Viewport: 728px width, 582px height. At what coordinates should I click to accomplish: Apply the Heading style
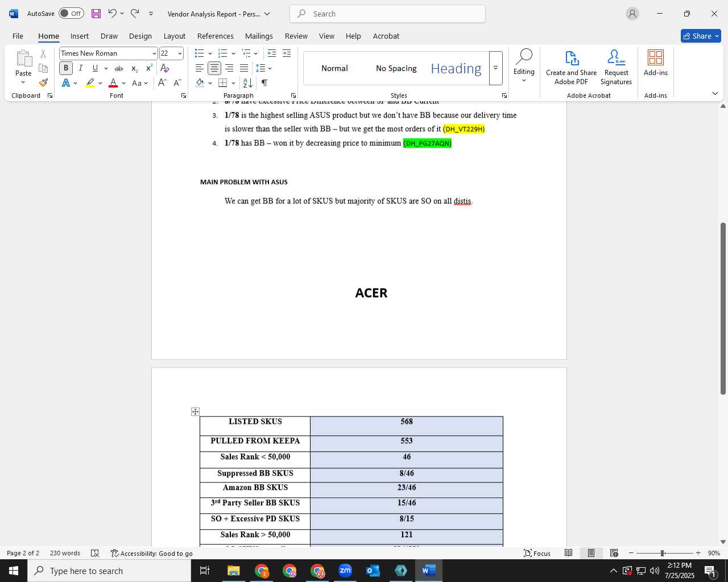click(456, 68)
